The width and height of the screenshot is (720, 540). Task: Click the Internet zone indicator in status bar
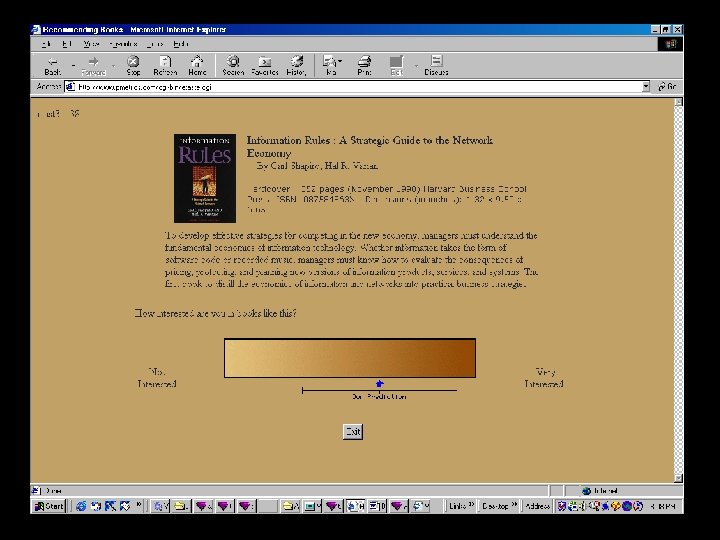[600, 491]
